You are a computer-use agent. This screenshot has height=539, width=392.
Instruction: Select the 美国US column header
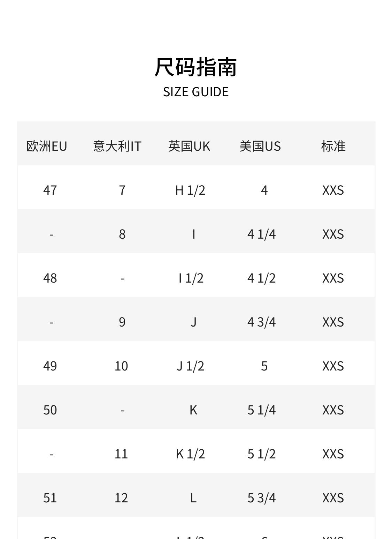tap(260, 146)
